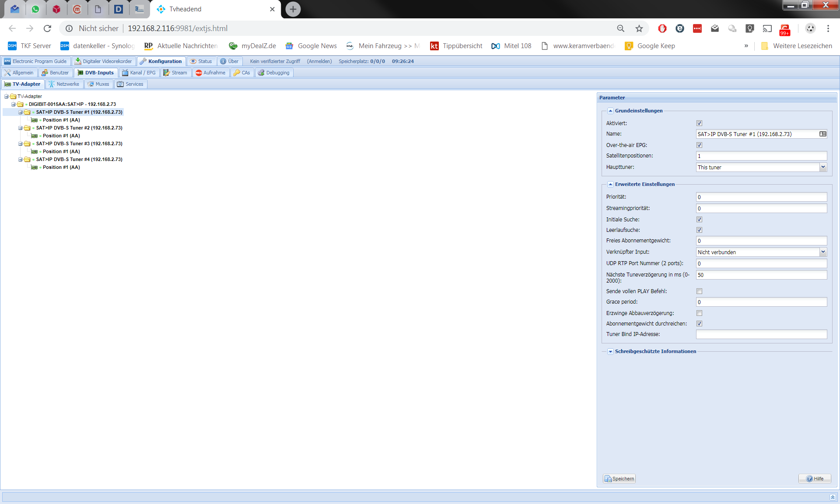Expand the bottom status bar chevron
The image size is (840, 504).
832,497
